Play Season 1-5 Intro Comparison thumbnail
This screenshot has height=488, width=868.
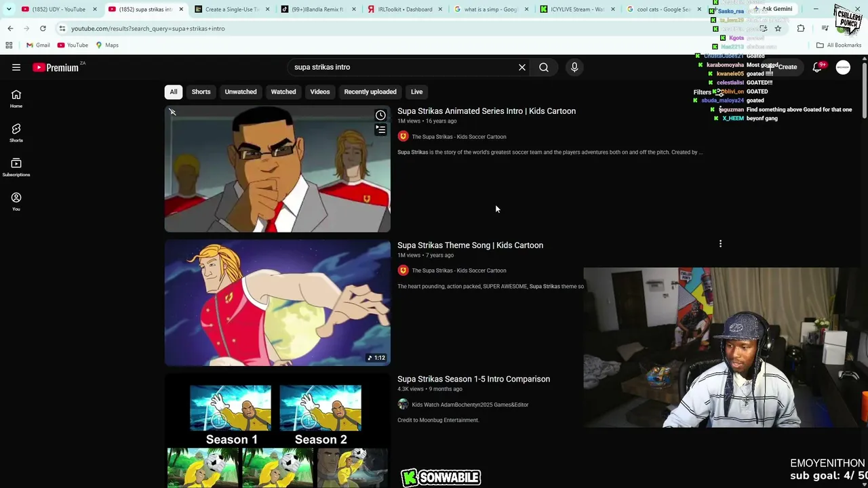coord(277,430)
